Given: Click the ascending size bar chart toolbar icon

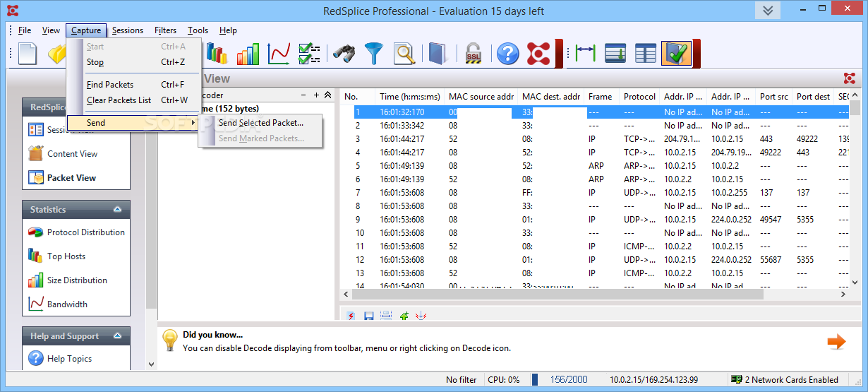Looking at the screenshot, I should pos(248,54).
